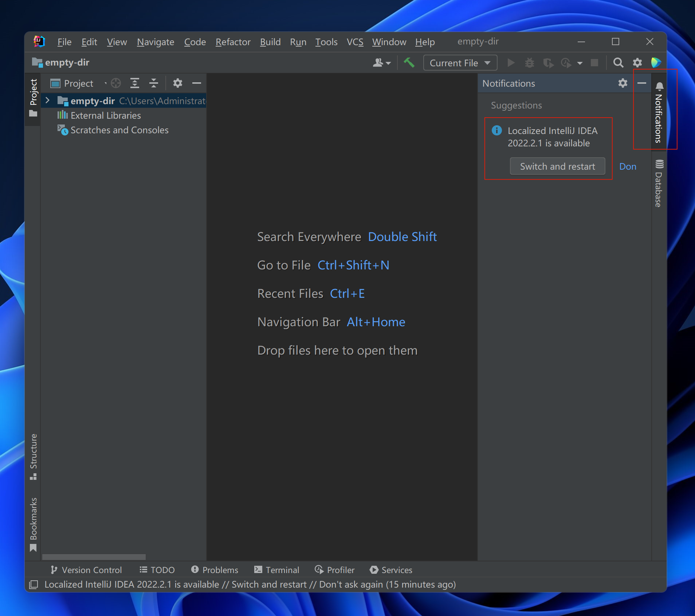695x616 pixels.
Task: Click the Suggestions heading in Notifications
Action: 517,106
